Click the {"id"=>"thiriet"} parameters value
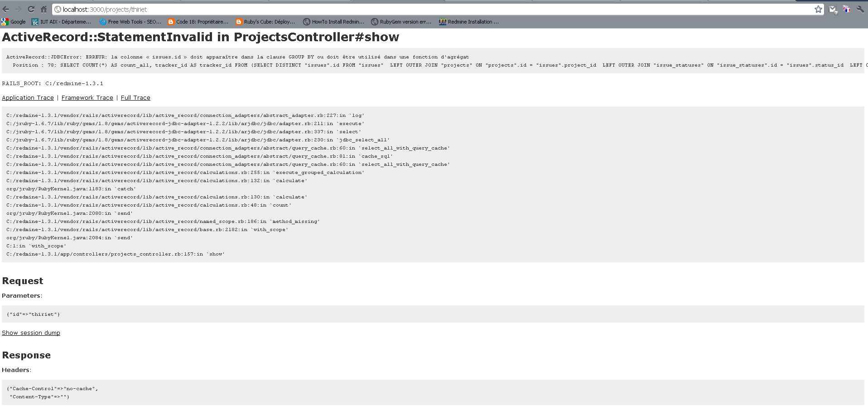The image size is (868, 420). 33,314
